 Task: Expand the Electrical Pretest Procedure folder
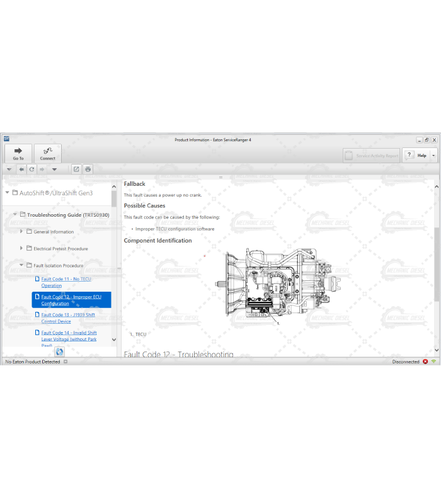(21, 248)
